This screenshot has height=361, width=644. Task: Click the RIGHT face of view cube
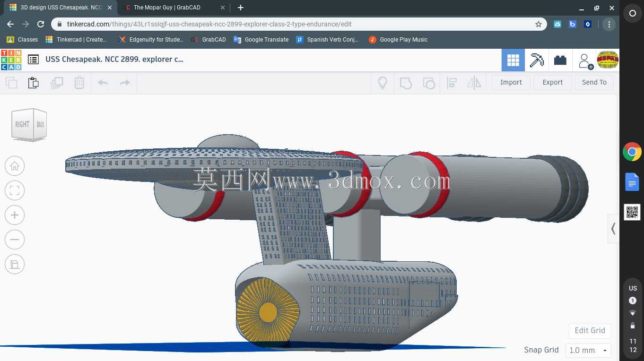point(22,124)
